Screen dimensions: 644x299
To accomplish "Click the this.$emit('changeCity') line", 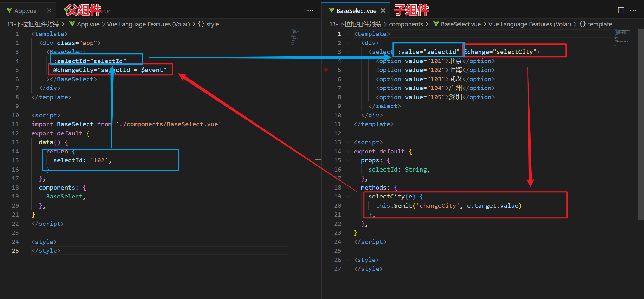I will pos(448,205).
